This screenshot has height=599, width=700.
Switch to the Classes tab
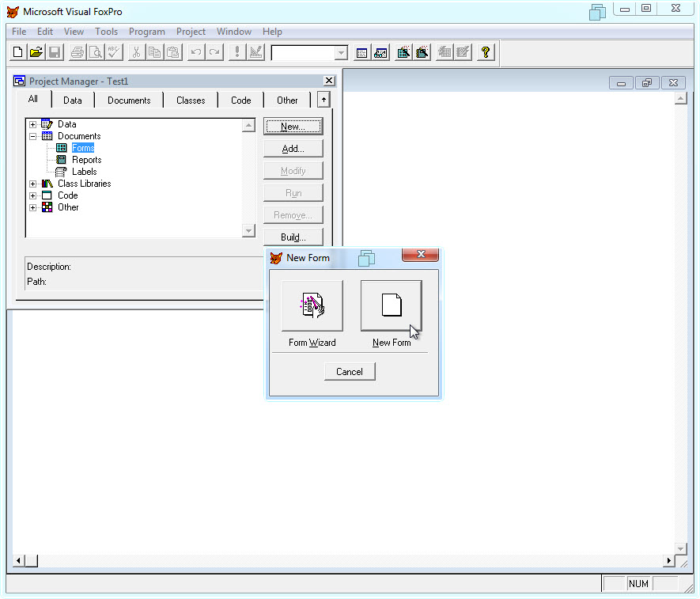click(x=191, y=100)
